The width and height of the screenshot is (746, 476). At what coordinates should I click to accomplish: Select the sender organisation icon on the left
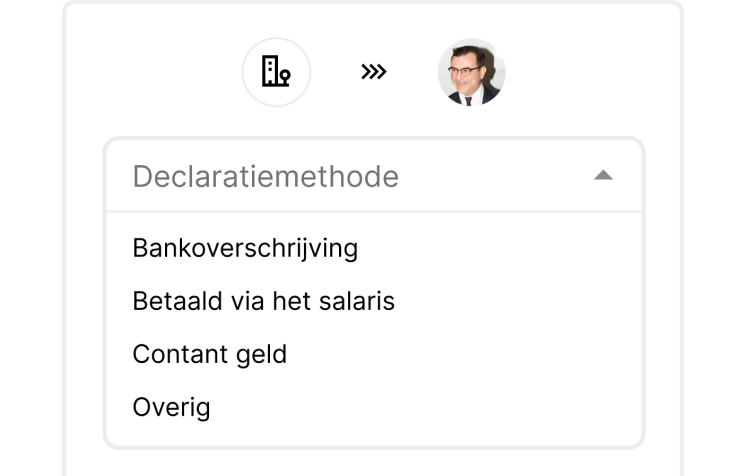pyautogui.click(x=276, y=72)
